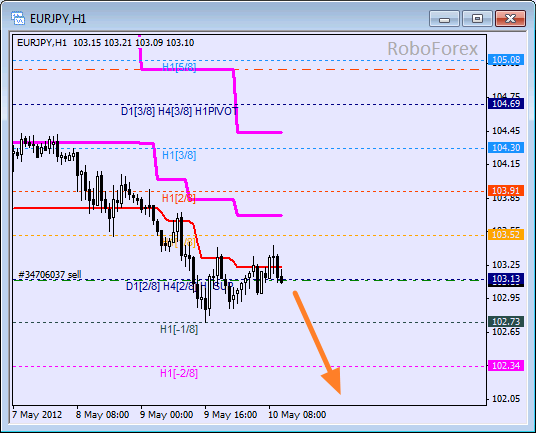Image resolution: width=536 pixels, height=433 pixels.
Task: Click the H1[5/8] level label
Action: (x=179, y=67)
